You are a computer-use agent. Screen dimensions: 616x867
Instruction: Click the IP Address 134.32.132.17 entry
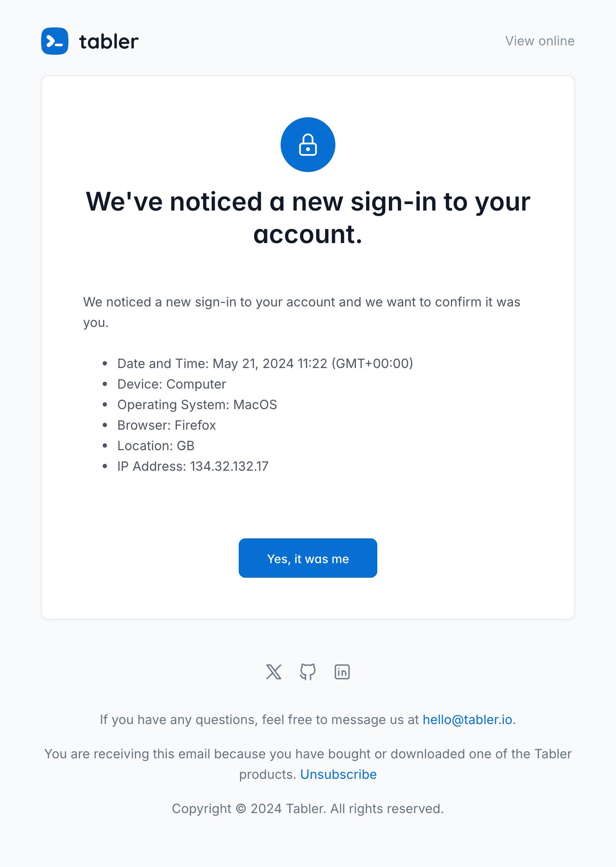pyautogui.click(x=192, y=466)
